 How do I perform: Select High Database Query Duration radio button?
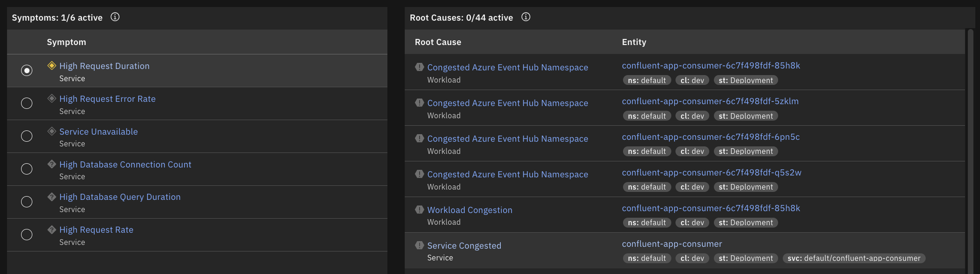pos(27,202)
